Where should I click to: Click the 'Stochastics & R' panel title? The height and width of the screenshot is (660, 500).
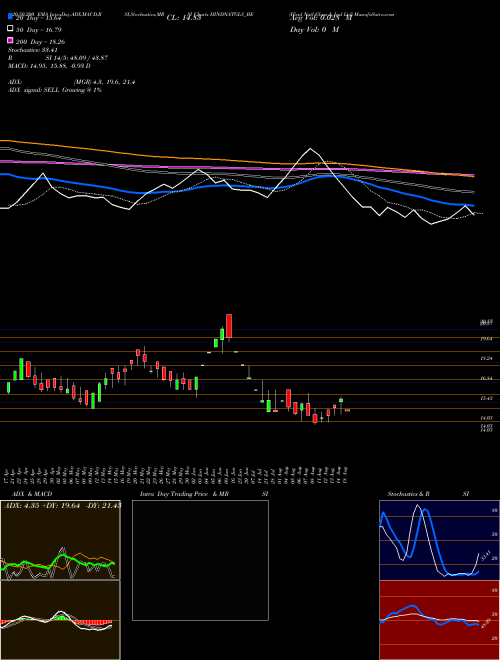tap(409, 494)
